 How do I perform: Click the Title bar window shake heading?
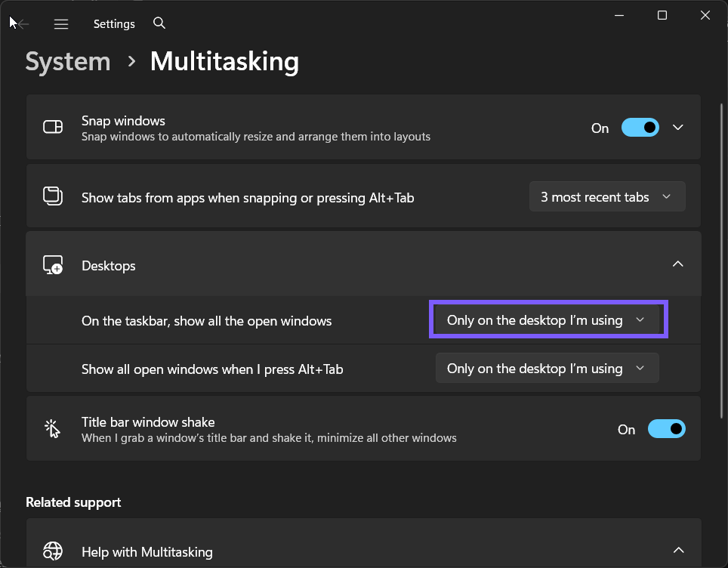click(x=148, y=422)
